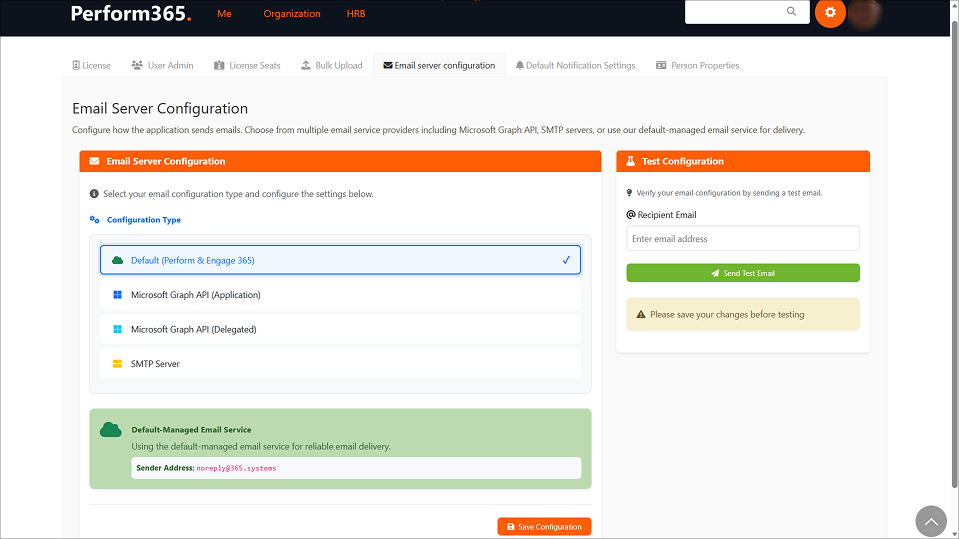The width and height of the screenshot is (959, 539).
Task: Click the green cloud icon on Default option
Action: point(117,260)
